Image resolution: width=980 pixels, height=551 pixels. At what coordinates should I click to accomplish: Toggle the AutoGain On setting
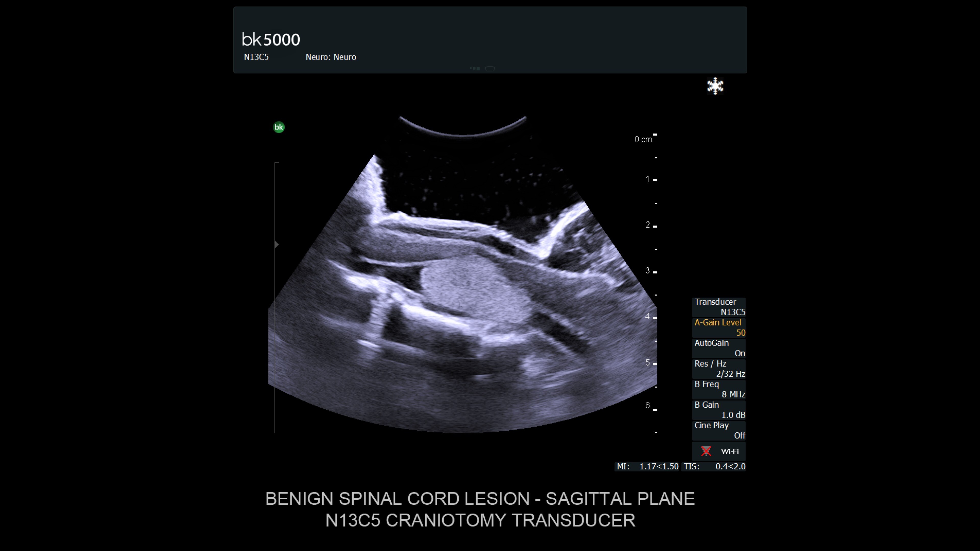click(719, 348)
